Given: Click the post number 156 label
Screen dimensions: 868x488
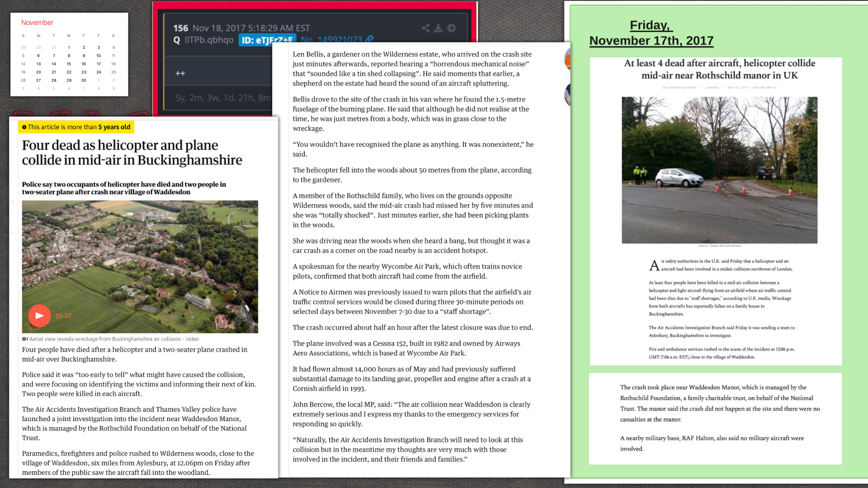Looking at the screenshot, I should pyautogui.click(x=180, y=28).
